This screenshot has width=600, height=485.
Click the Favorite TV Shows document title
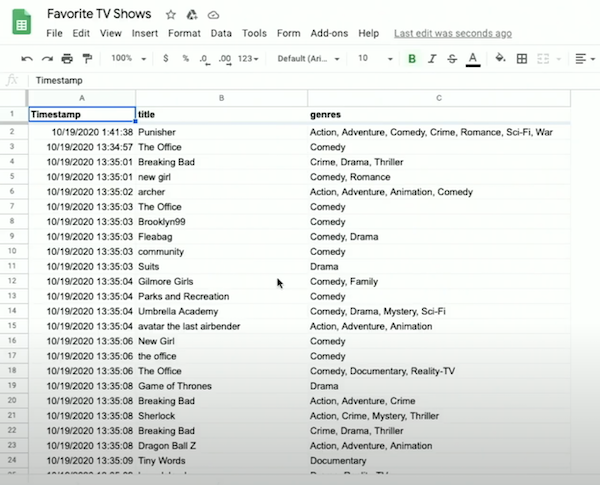tap(99, 14)
